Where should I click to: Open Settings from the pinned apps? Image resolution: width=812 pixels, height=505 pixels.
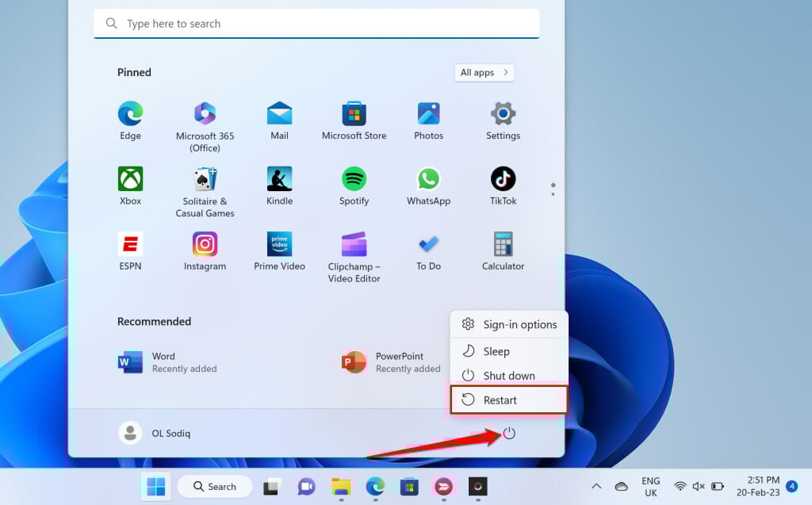(503, 121)
